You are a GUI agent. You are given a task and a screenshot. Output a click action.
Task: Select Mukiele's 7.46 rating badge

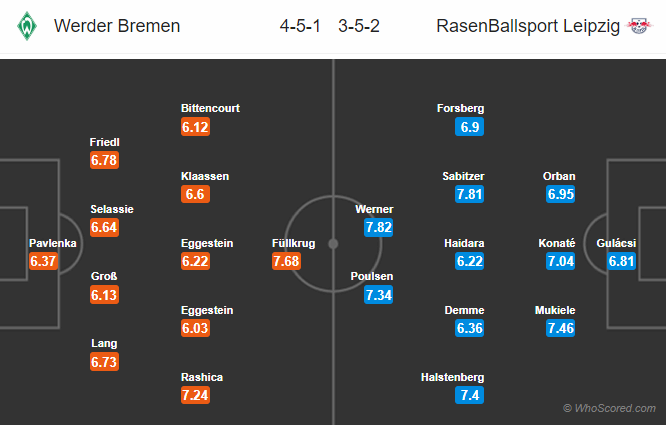coord(561,329)
